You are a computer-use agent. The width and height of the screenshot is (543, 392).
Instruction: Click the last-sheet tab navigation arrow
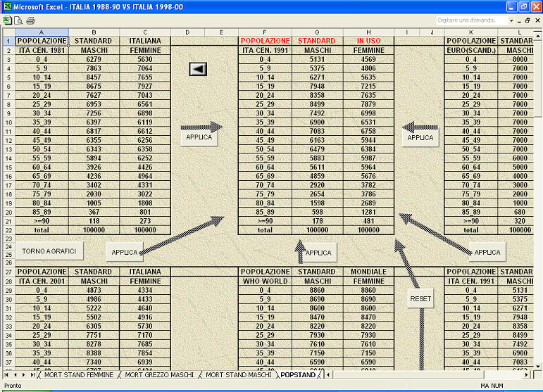(32, 374)
